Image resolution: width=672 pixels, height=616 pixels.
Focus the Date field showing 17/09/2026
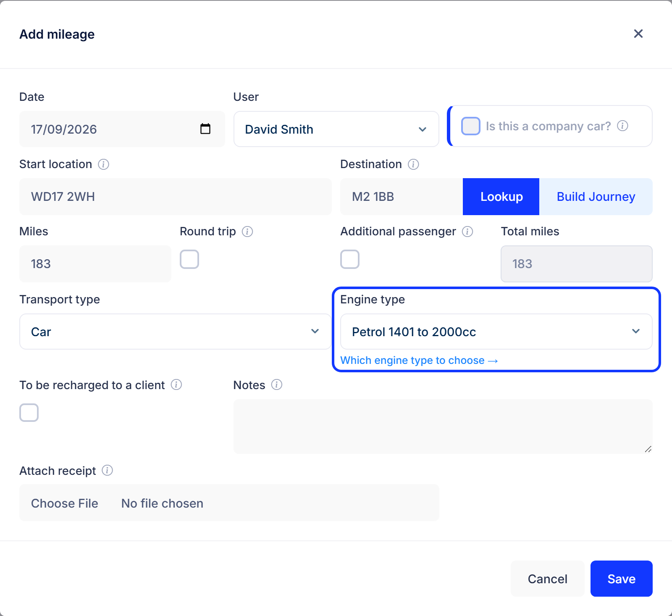[122, 129]
